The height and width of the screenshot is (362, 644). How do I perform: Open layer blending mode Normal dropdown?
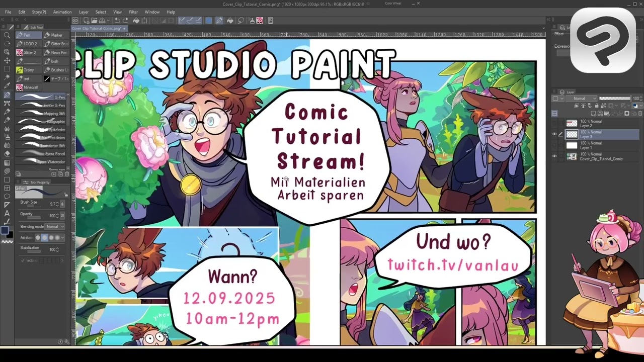581,99
